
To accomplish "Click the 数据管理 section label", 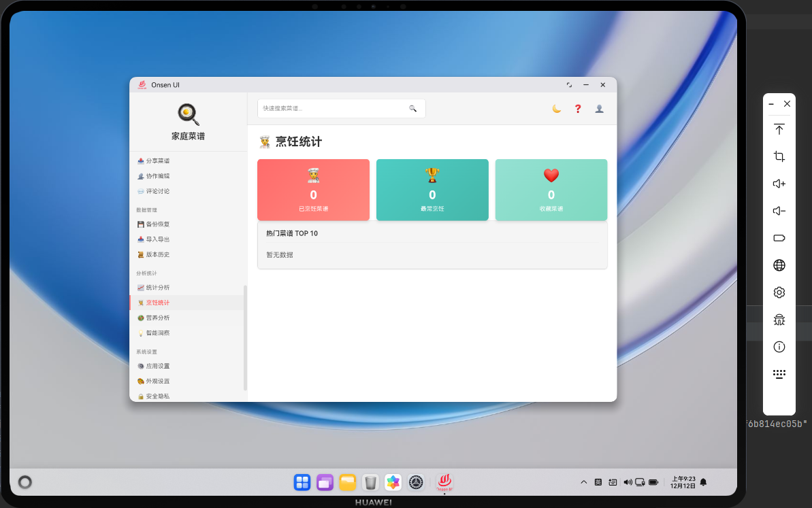I will pyautogui.click(x=146, y=210).
